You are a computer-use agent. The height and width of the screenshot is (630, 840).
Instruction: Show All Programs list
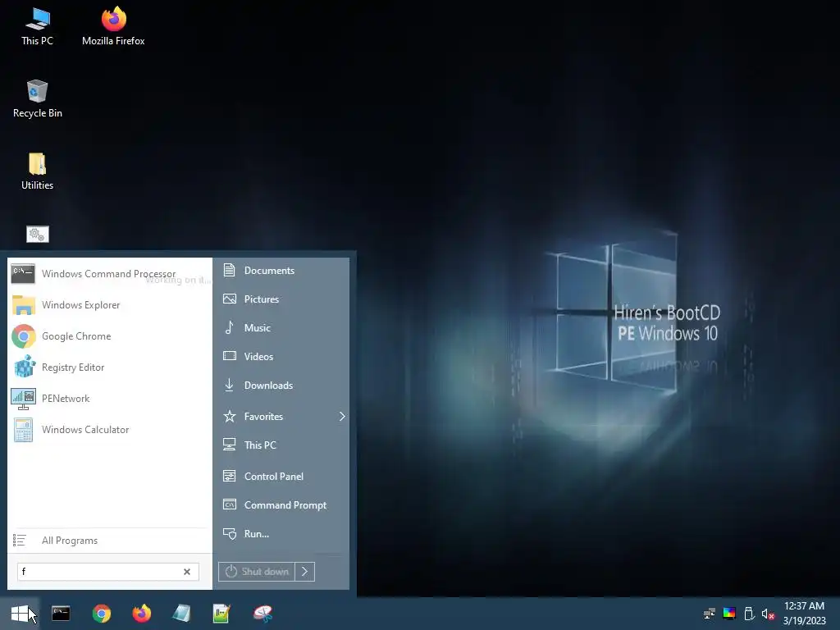click(110, 541)
